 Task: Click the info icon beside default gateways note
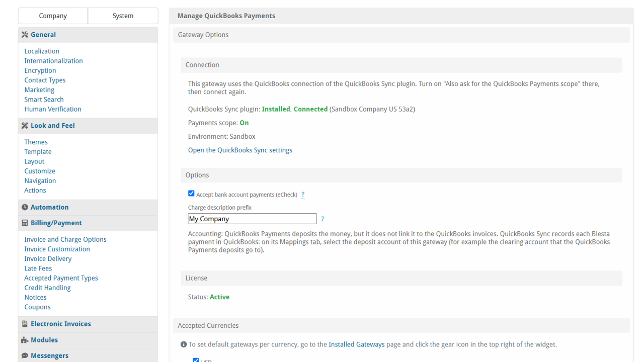(x=184, y=344)
